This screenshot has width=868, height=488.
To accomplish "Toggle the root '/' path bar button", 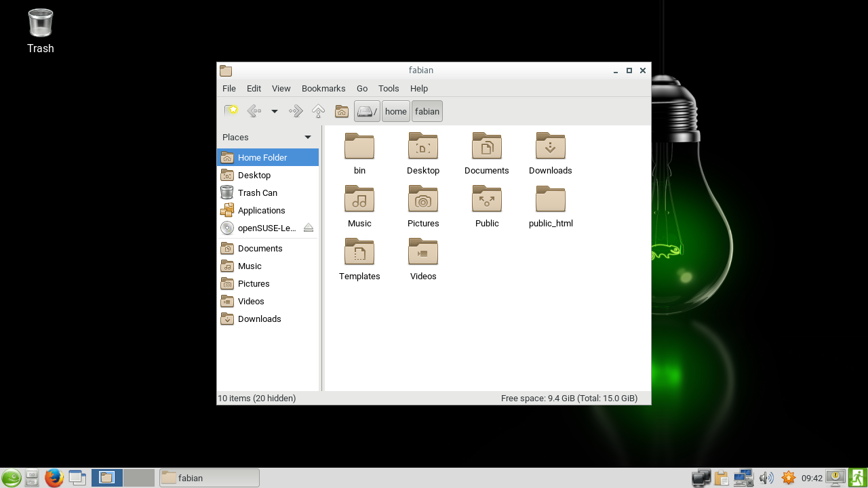I will 367,111.
